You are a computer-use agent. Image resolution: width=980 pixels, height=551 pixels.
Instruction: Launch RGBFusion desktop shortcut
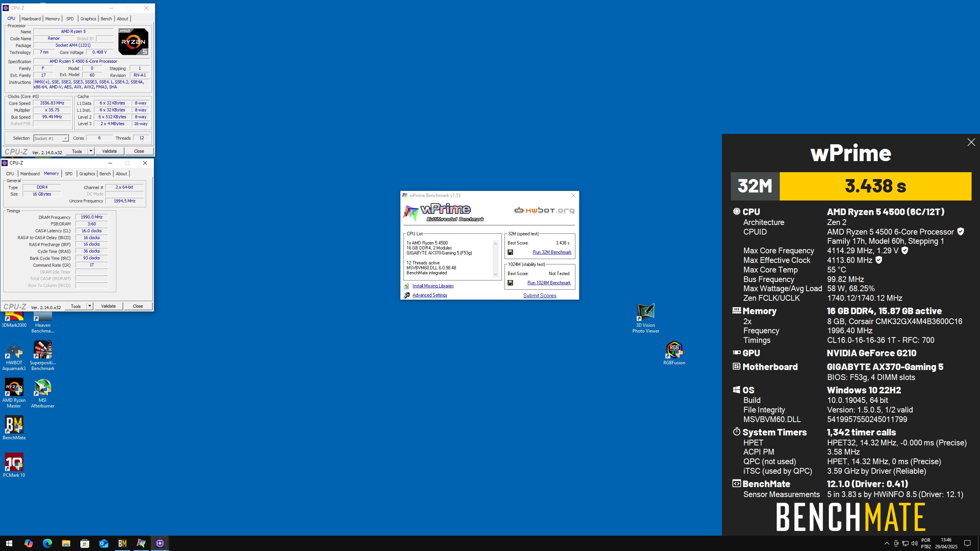[674, 353]
